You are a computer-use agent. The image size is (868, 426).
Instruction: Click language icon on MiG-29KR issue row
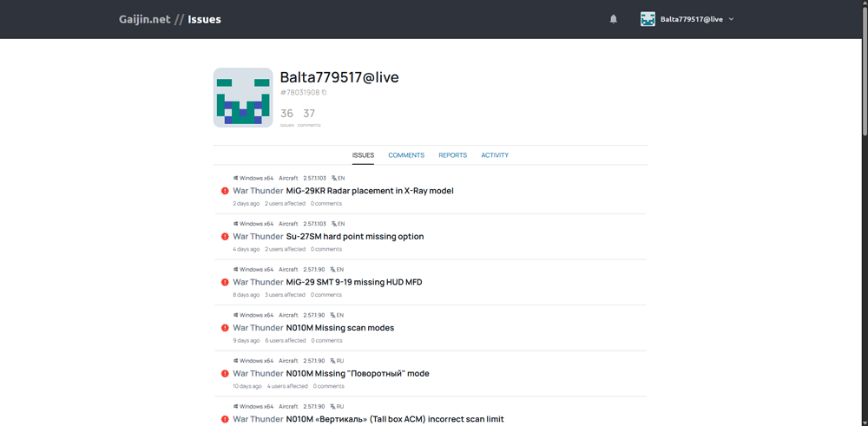[x=334, y=178]
